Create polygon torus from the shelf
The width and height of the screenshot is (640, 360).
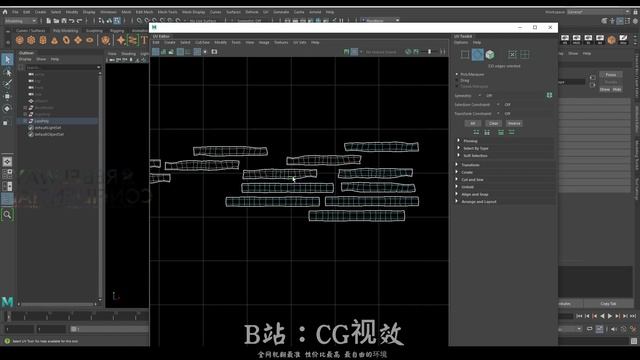click(x=66, y=40)
